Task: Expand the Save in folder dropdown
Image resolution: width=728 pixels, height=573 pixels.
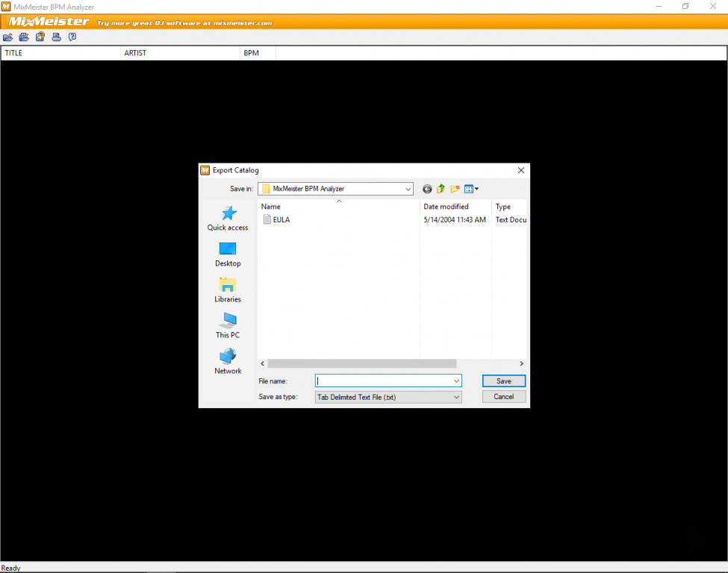Action: pos(408,189)
